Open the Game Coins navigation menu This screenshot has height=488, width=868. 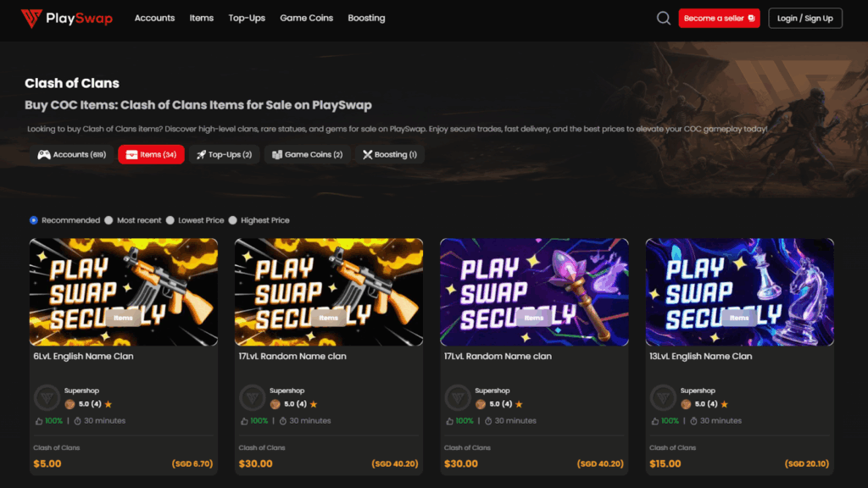(x=306, y=18)
